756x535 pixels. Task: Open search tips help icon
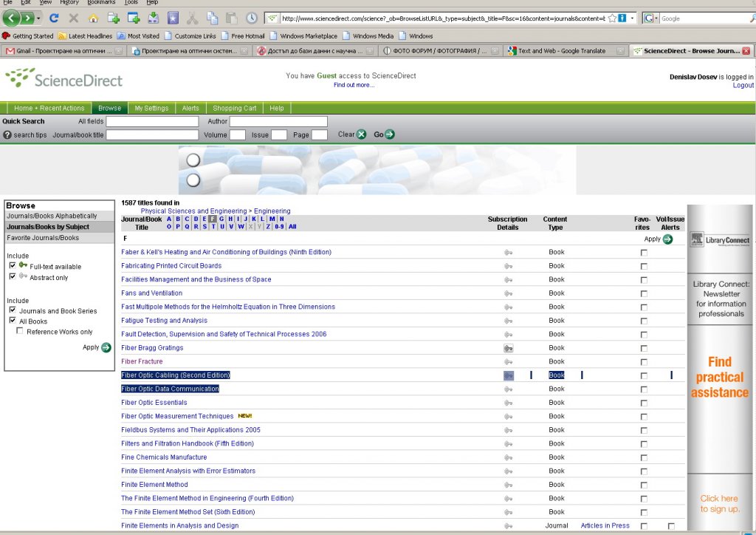[7, 135]
